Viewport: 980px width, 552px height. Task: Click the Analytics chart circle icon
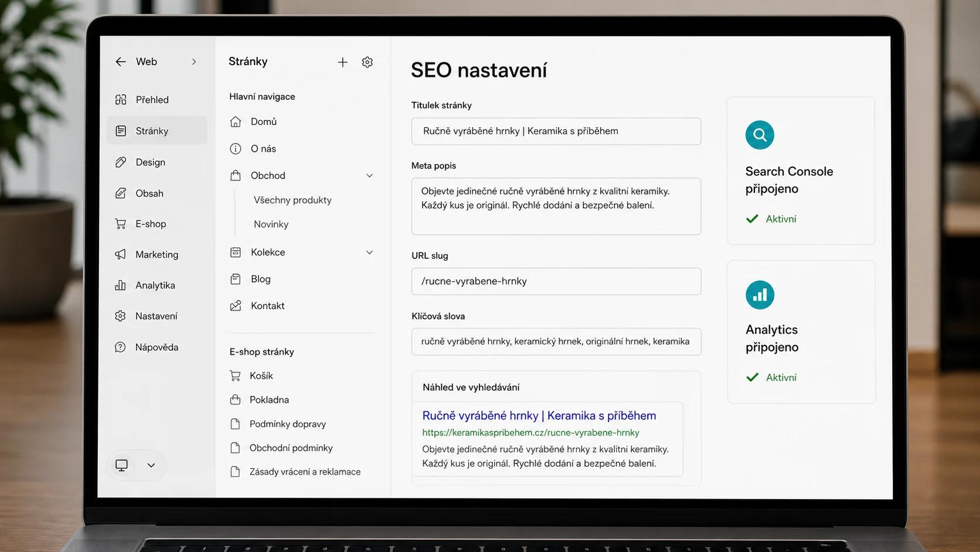(x=760, y=294)
